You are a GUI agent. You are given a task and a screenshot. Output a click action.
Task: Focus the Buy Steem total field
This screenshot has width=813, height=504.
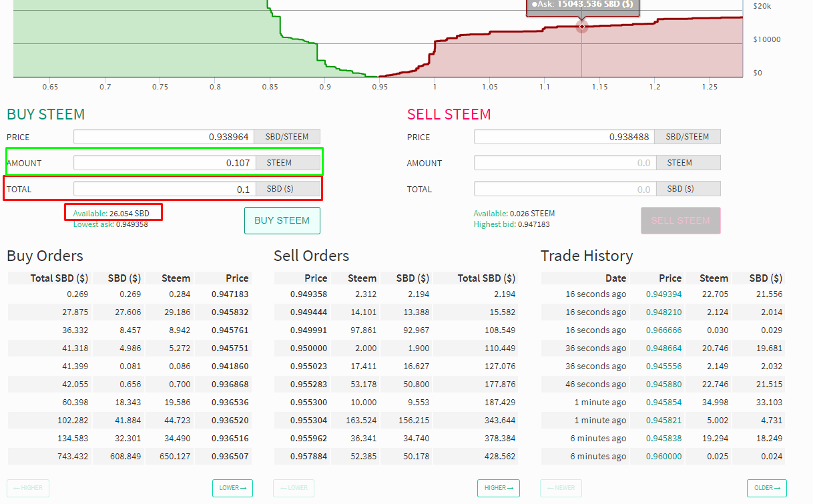click(164, 189)
